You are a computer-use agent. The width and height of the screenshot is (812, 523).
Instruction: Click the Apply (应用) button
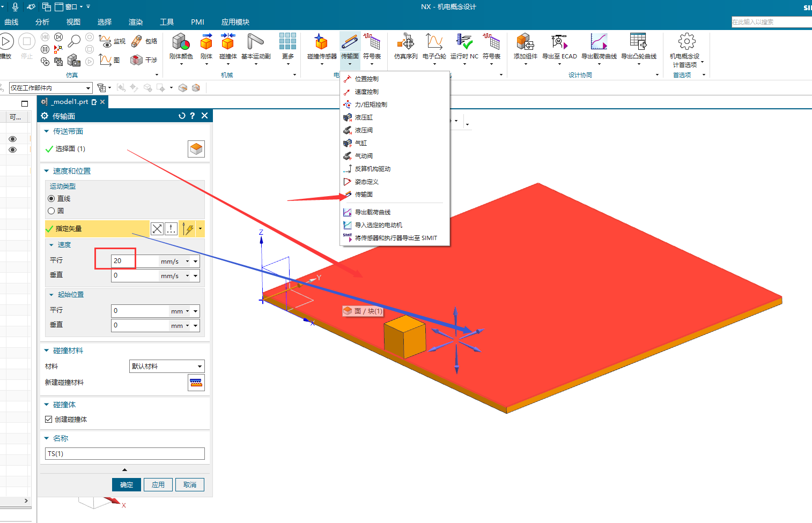[158, 485]
